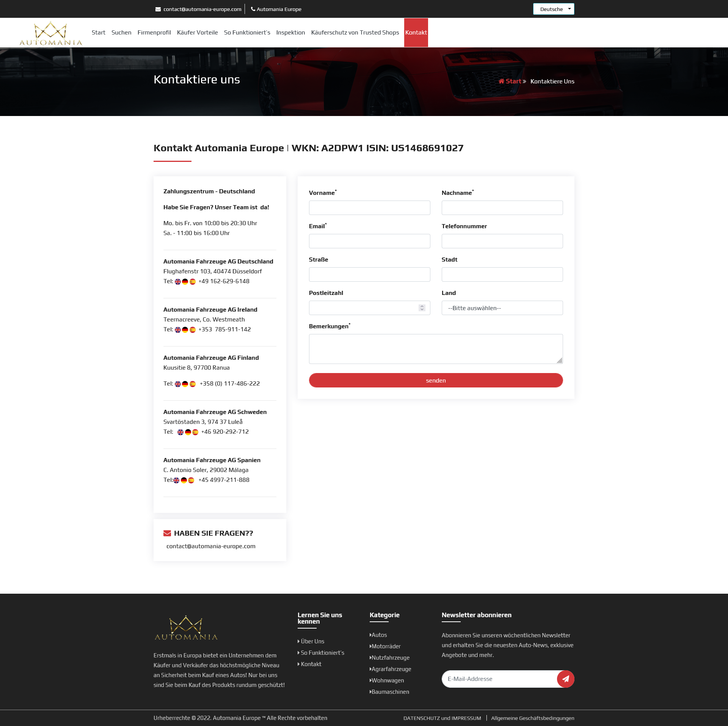
Task: Submit newsletter with the paper plane button
Action: (x=566, y=679)
